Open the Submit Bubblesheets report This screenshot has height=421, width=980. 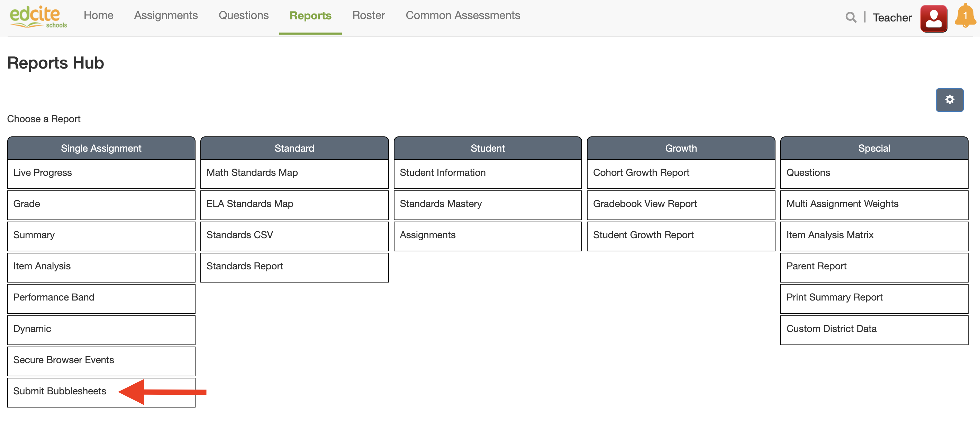pyautogui.click(x=60, y=391)
